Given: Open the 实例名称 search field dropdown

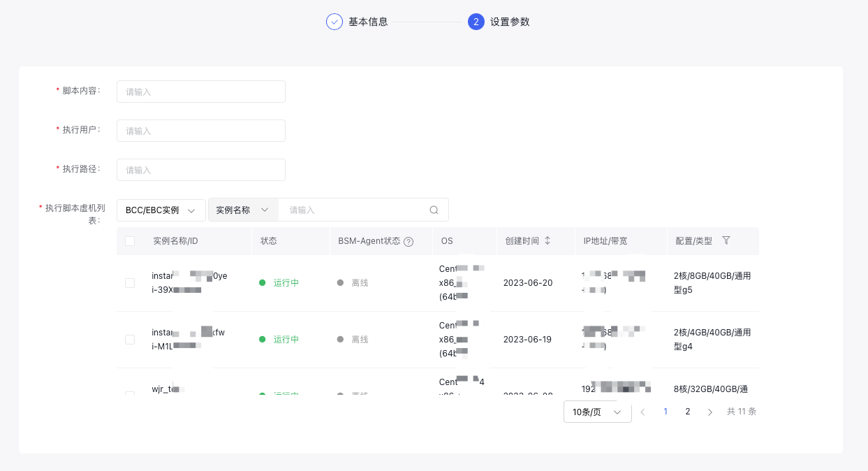Looking at the screenshot, I should pos(243,210).
